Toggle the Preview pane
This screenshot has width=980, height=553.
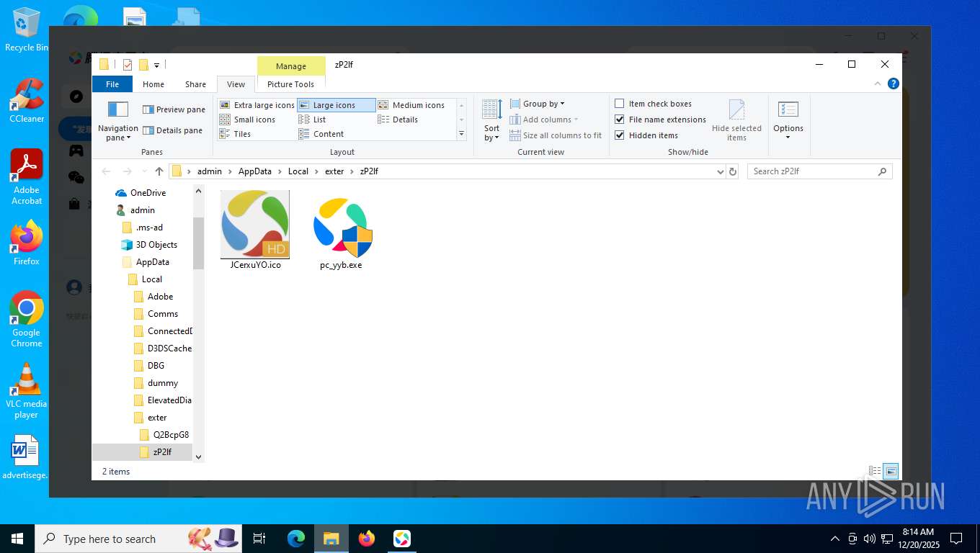(174, 109)
